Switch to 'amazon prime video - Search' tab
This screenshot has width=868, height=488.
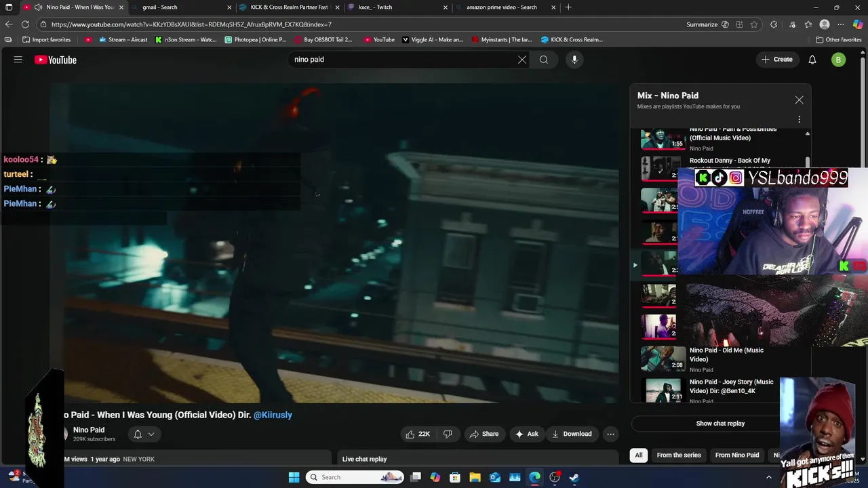(505, 7)
